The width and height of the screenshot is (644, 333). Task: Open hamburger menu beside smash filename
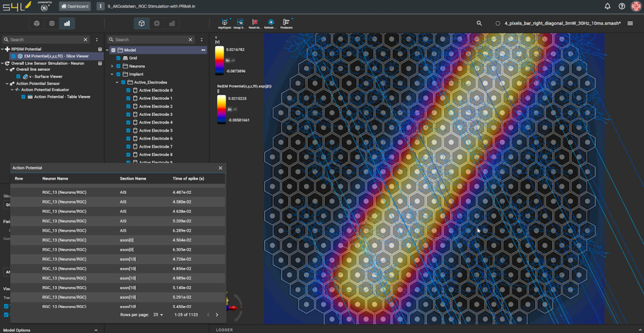pyautogui.click(x=630, y=23)
